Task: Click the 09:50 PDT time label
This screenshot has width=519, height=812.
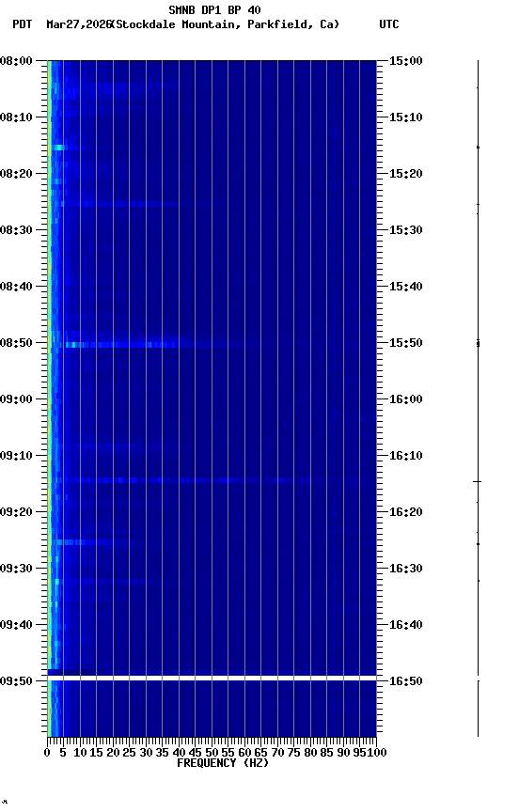Action: tap(16, 681)
